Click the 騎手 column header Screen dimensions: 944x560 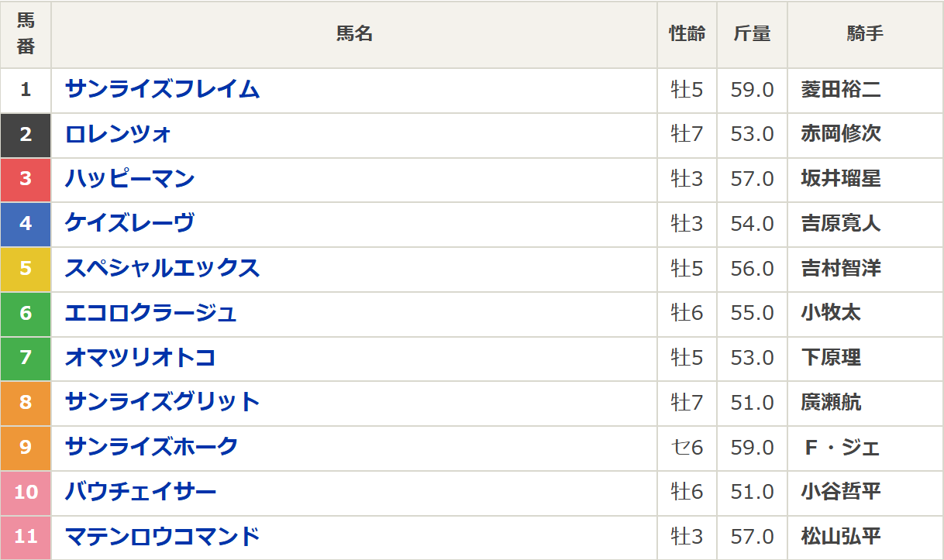865,34
